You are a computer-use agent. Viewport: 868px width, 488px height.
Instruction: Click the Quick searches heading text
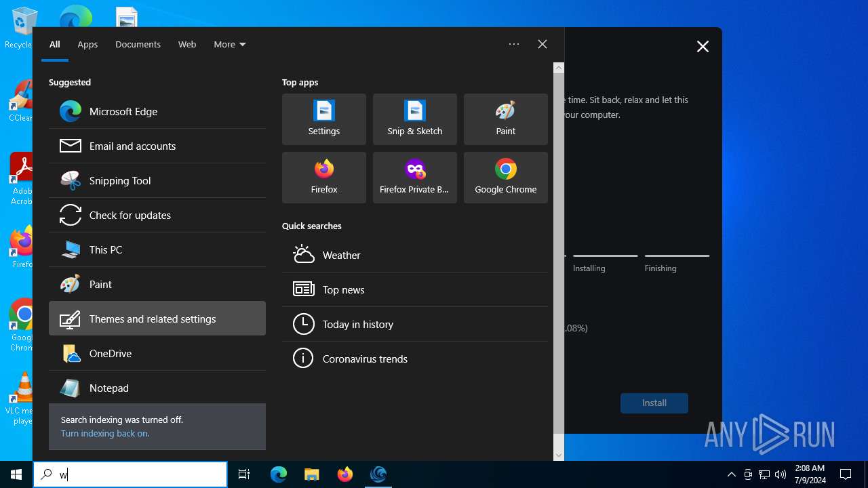click(312, 226)
